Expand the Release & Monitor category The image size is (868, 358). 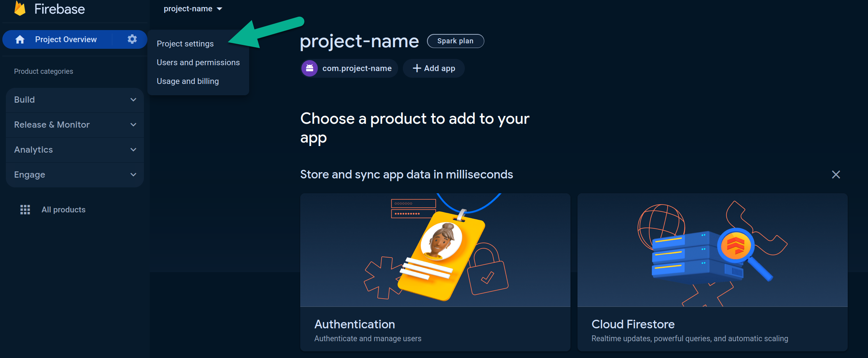[x=75, y=125]
